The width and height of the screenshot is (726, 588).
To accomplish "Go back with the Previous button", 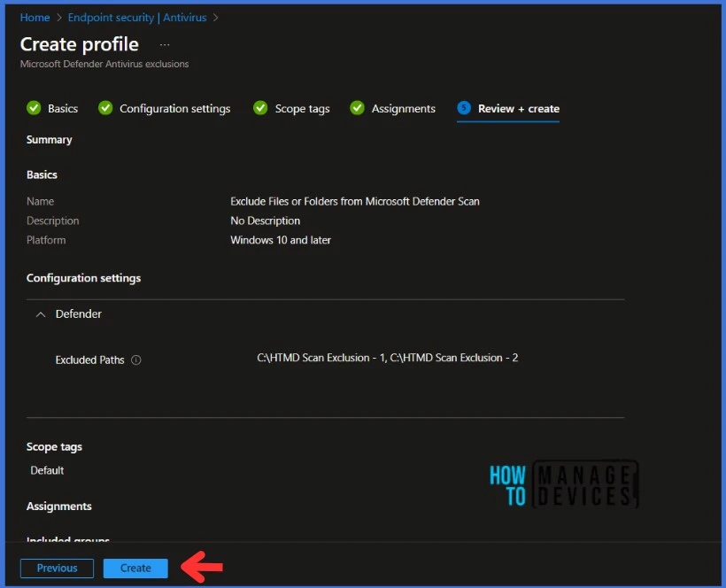I will [57, 569].
